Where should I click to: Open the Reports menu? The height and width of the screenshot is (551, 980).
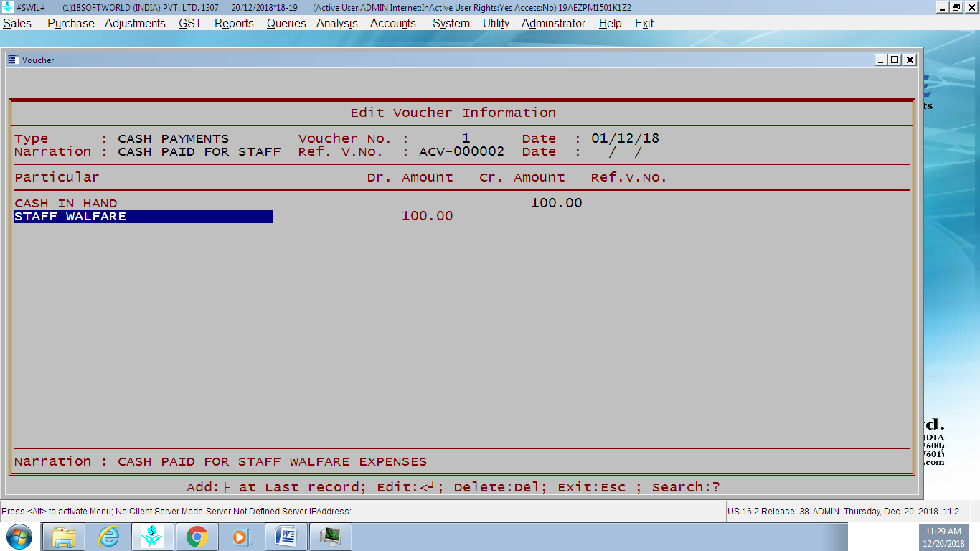[234, 23]
